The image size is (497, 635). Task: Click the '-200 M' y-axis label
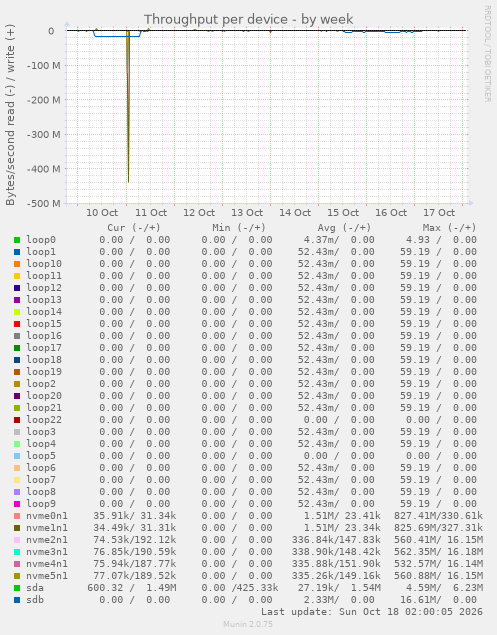coord(43,100)
